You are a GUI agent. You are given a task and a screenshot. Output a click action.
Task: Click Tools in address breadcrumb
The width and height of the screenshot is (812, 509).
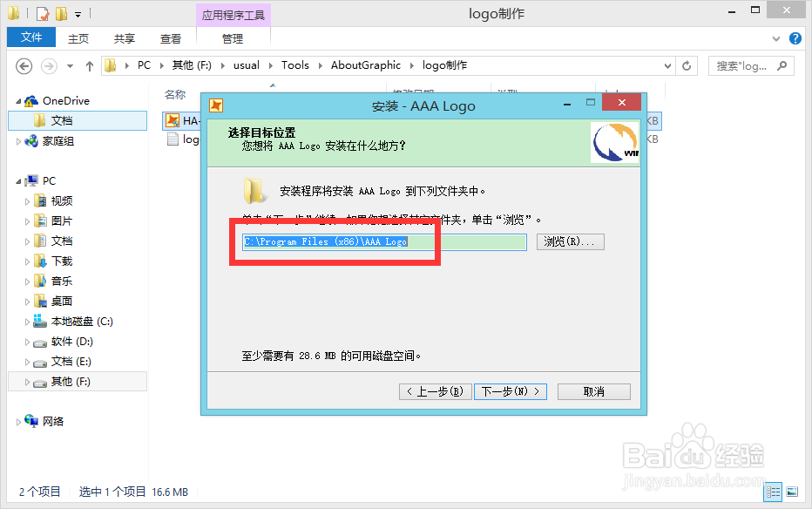point(294,65)
